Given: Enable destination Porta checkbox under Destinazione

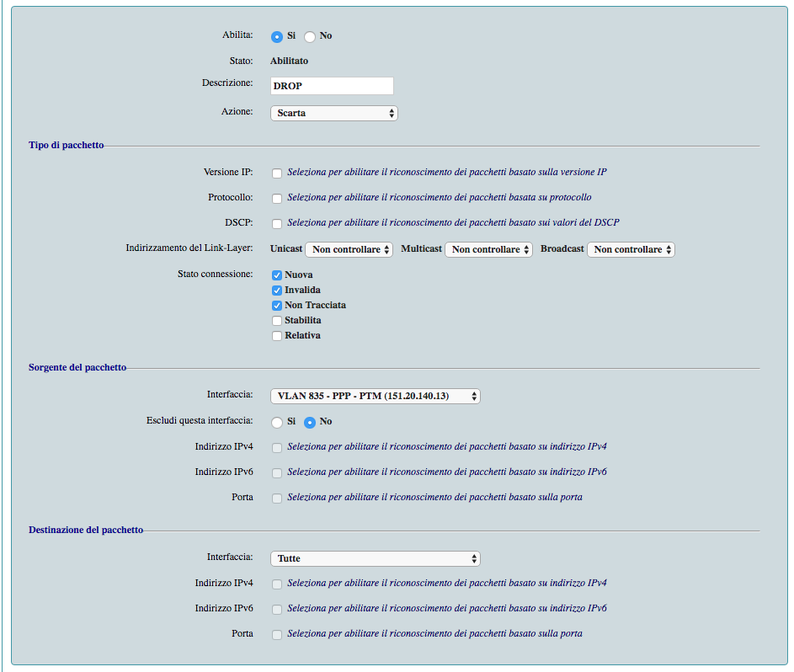Looking at the screenshot, I should point(276,635).
